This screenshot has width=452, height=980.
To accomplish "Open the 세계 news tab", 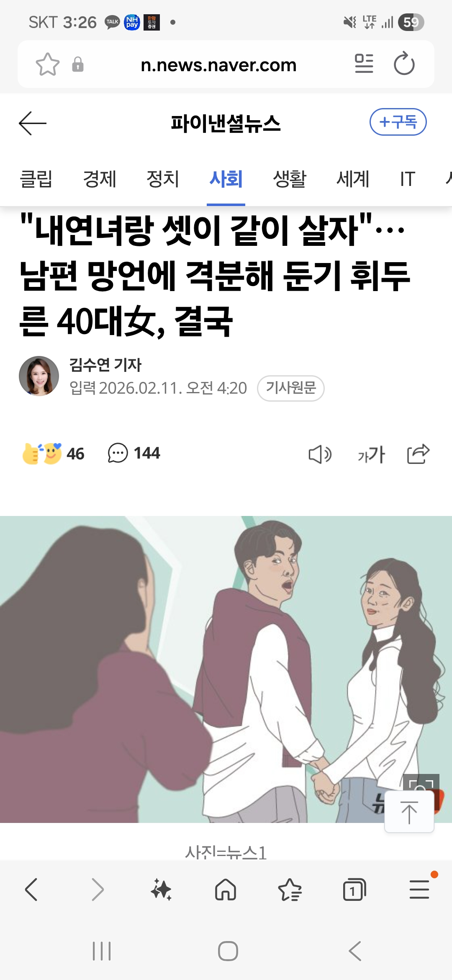I will (353, 179).
